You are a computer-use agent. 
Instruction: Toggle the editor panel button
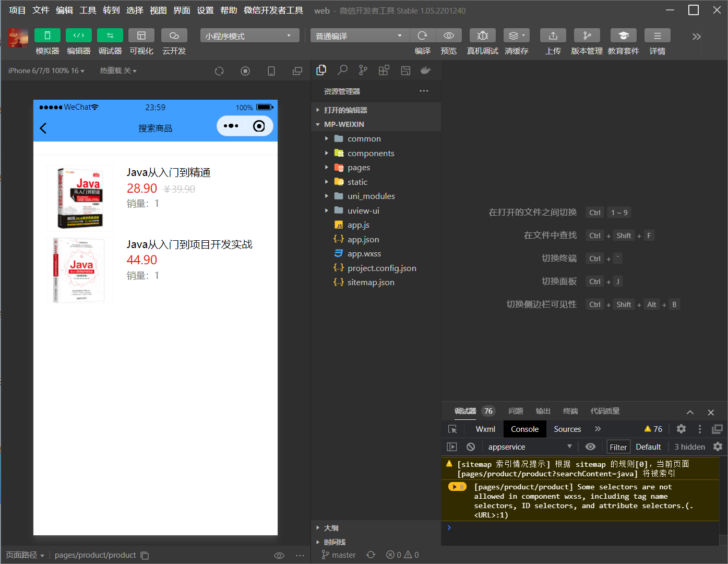(79, 36)
